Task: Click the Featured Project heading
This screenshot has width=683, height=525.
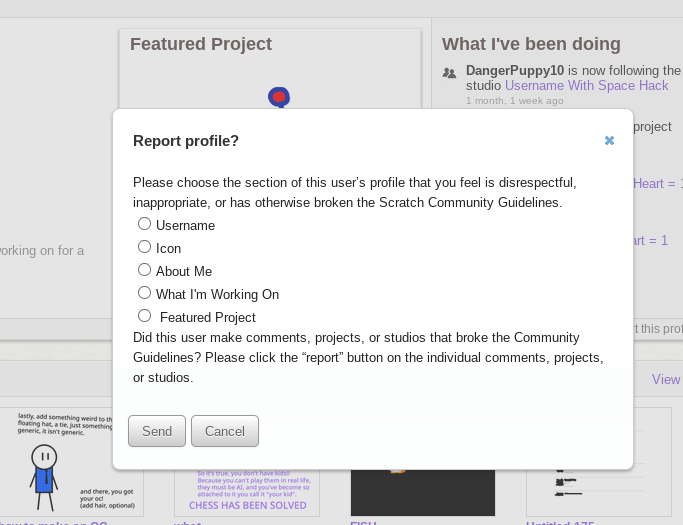Action: pos(201,44)
